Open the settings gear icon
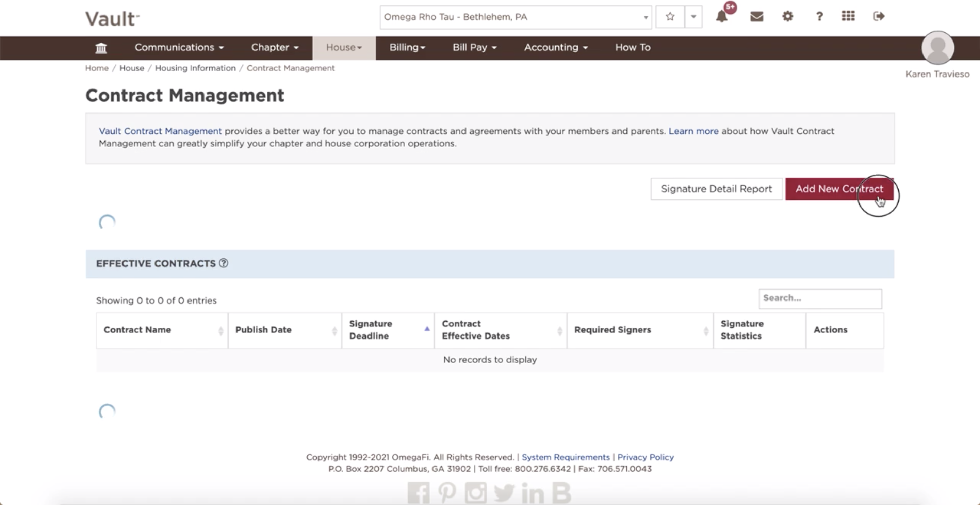980x505 pixels. click(787, 17)
